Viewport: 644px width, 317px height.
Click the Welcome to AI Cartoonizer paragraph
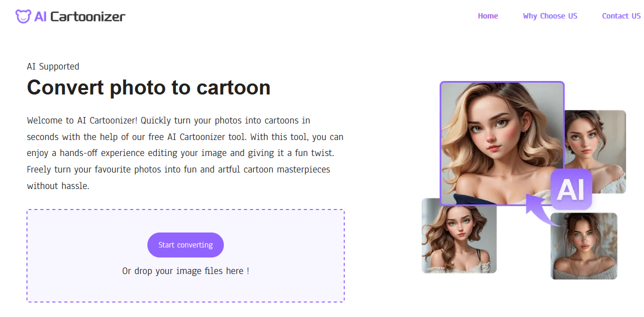point(185,153)
